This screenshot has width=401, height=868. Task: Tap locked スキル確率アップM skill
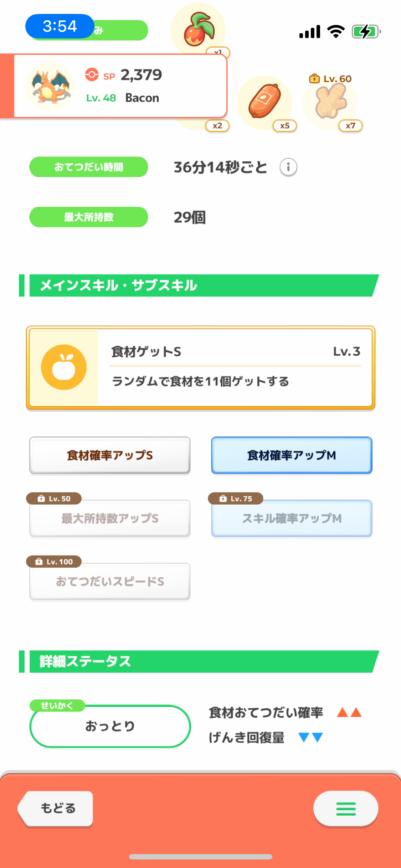click(292, 518)
